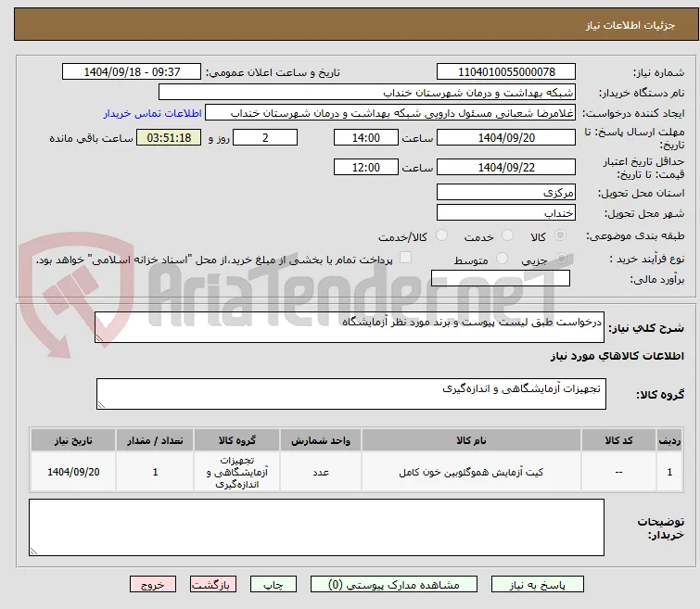Click the اطلاعات کالاهای مورد نیاز section heading
Screen dimensions: 700x609
pos(617,356)
